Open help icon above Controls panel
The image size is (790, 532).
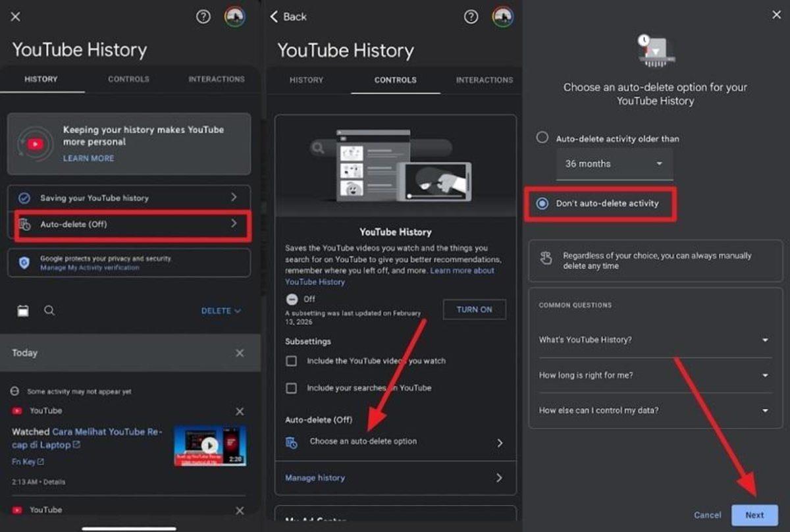point(471,17)
